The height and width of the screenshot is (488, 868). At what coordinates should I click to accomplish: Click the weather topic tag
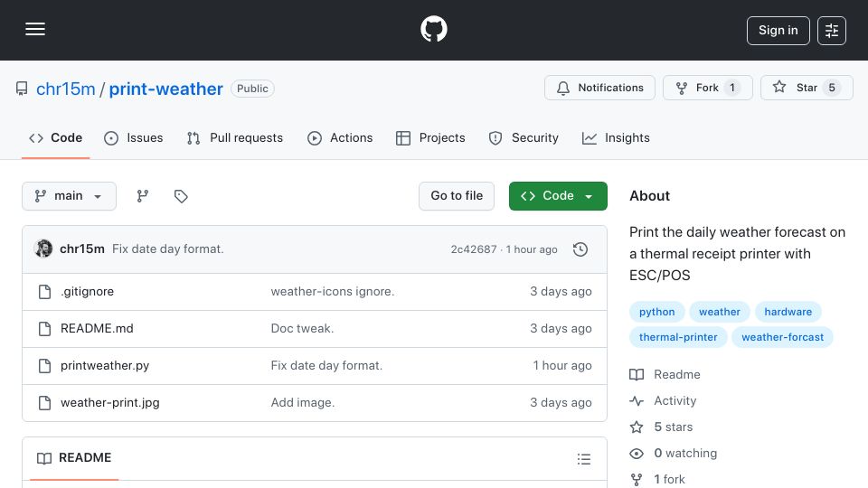[x=719, y=312]
